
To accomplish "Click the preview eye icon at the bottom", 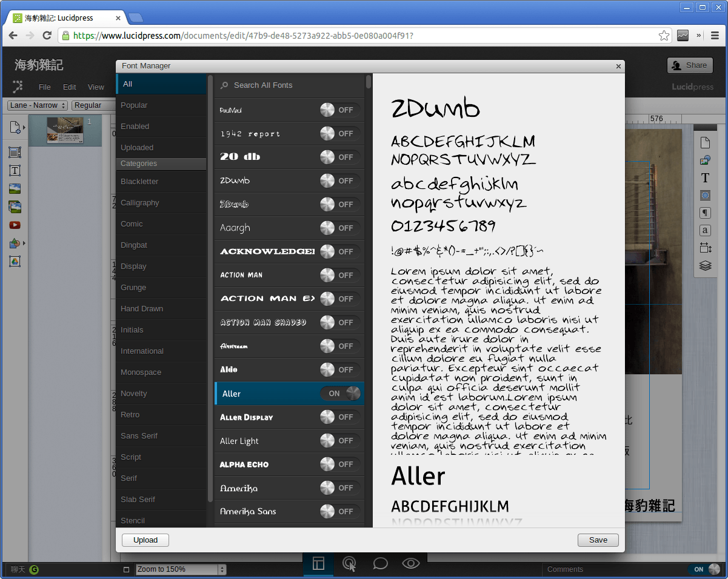I will 410,564.
